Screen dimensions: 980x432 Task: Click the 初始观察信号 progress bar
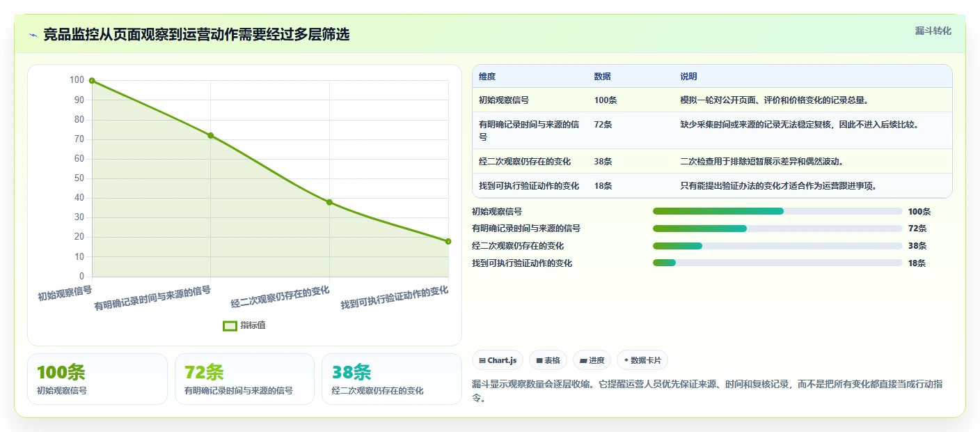click(777, 211)
